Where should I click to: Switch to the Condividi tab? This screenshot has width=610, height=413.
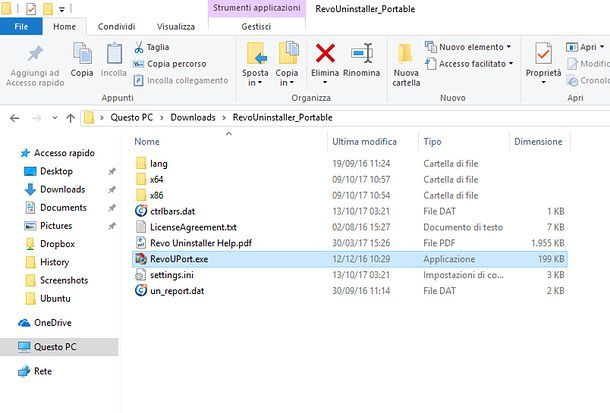click(x=116, y=26)
